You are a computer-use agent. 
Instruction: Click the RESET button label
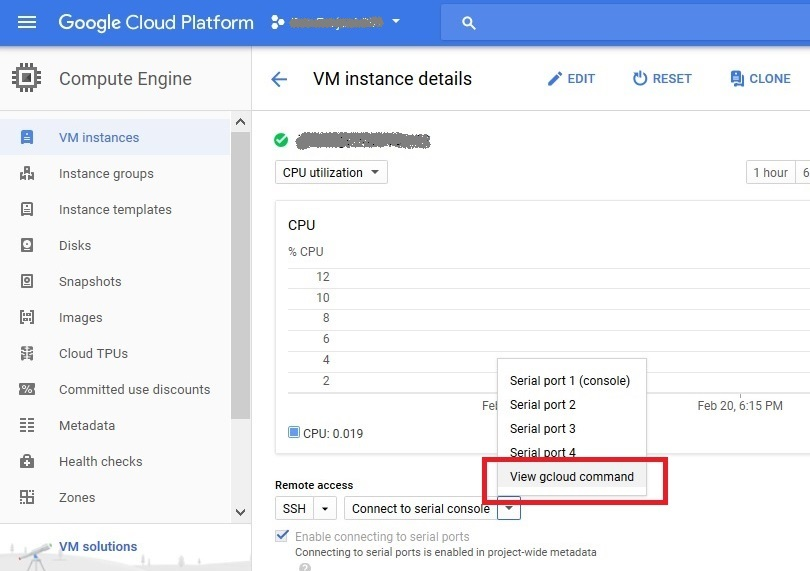tap(672, 79)
